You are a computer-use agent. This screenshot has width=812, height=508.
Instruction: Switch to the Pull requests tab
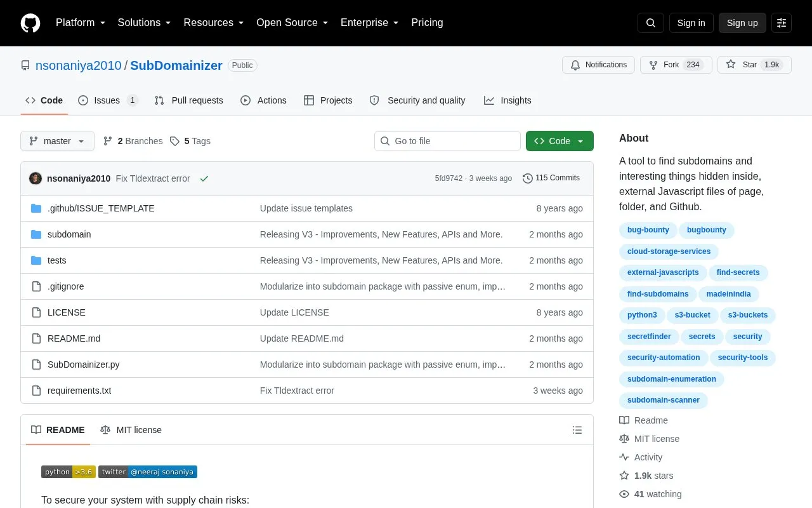point(188,100)
